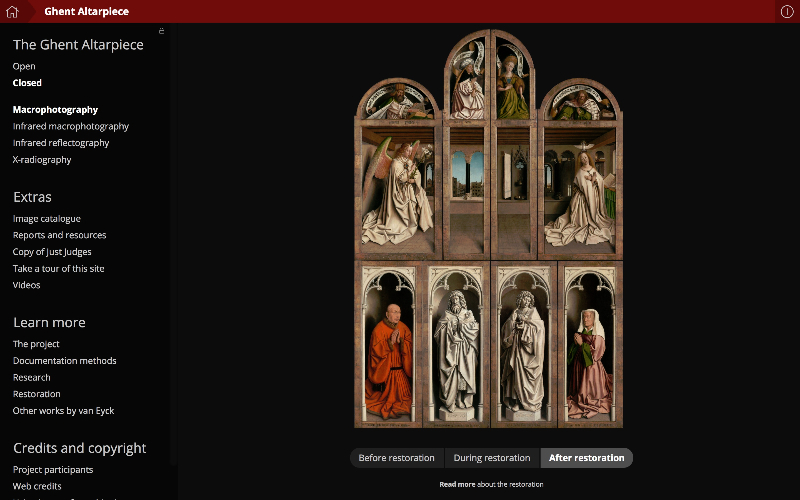The height and width of the screenshot is (500, 800).
Task: Click Read more about the restoration
Action: click(491, 484)
